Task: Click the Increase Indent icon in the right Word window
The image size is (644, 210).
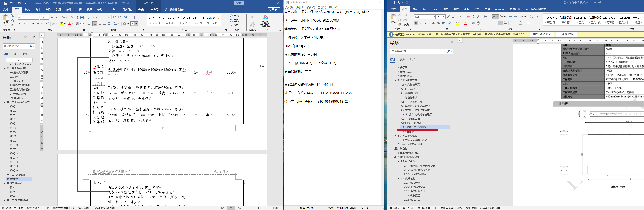Action: pyautogui.click(x=516, y=17)
